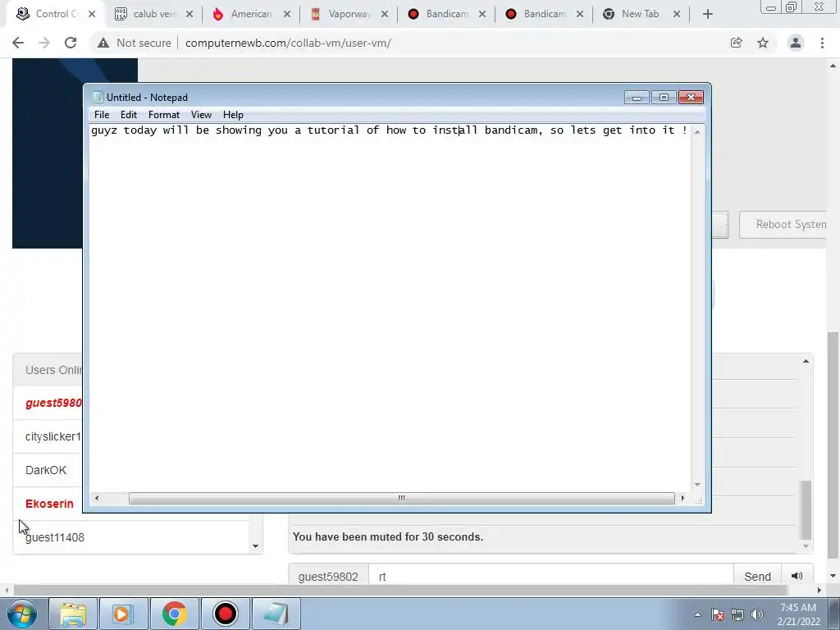Click Notepad vertical scroll down arrow
The image size is (840, 630).
(697, 484)
